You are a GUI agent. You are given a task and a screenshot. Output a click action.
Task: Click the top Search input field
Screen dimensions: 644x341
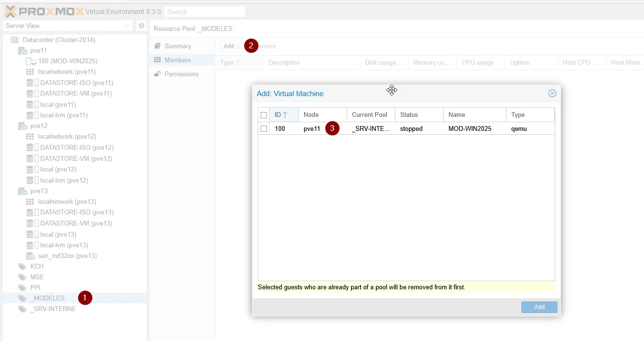(204, 12)
